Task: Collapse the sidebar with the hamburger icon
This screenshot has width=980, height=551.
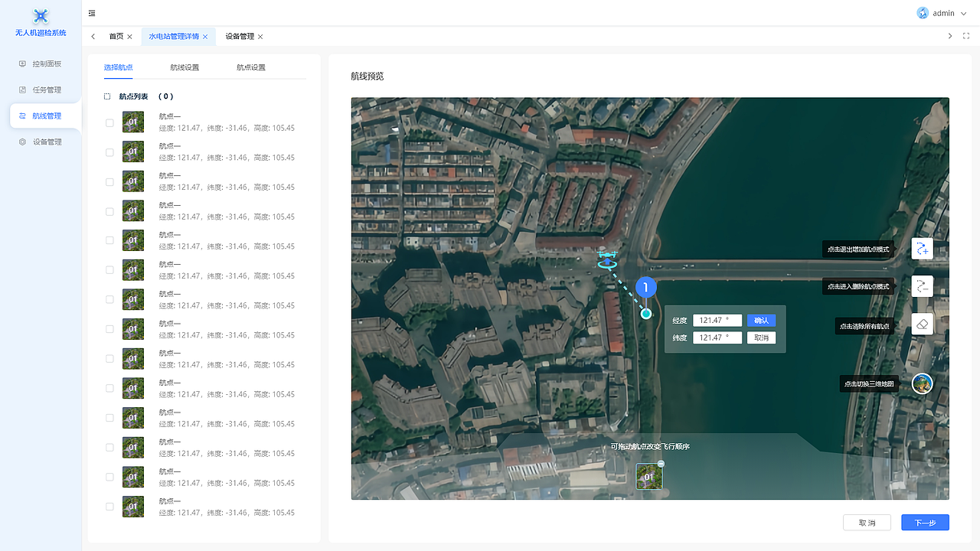Action: coord(93,13)
